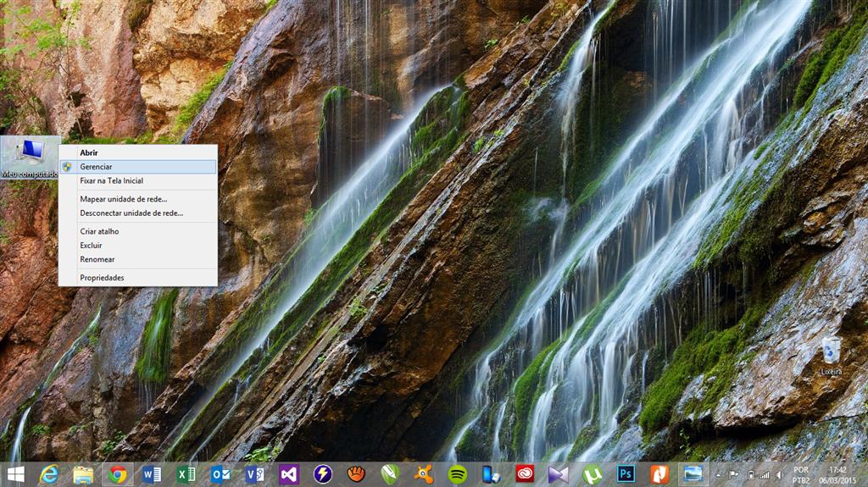Click Fixar na Tela Inicial

coord(138,181)
